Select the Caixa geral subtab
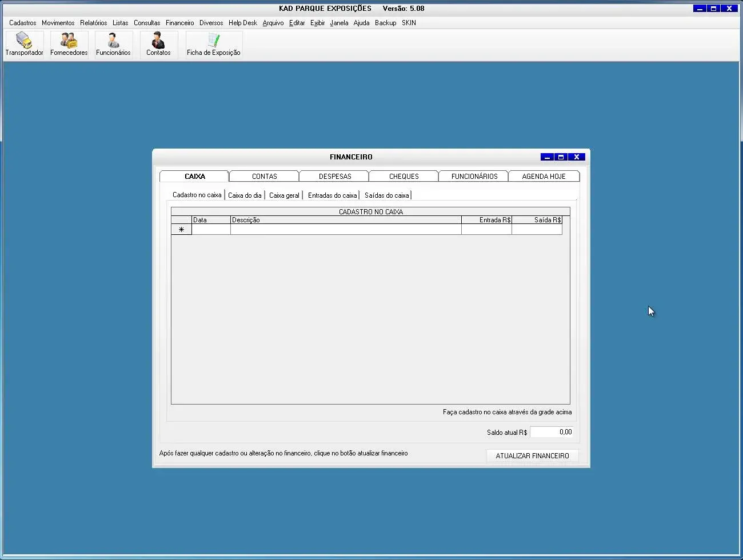The width and height of the screenshot is (743, 560). pyautogui.click(x=284, y=195)
